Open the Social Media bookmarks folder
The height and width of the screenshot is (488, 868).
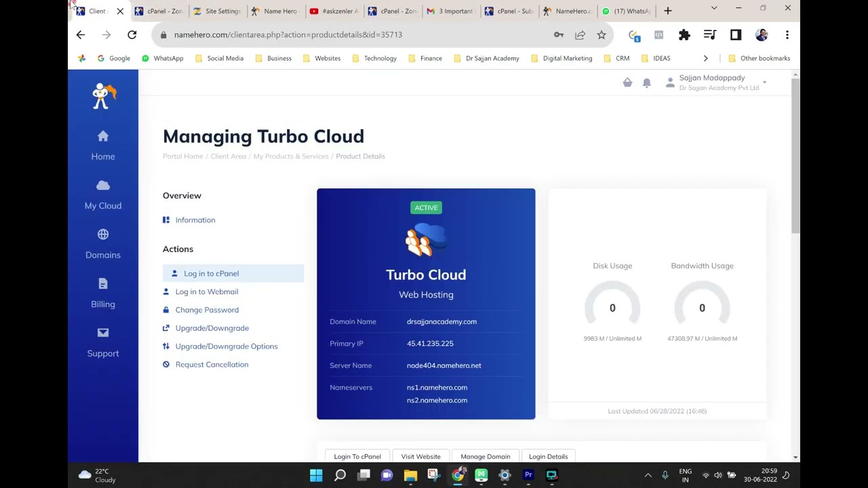coord(219,58)
